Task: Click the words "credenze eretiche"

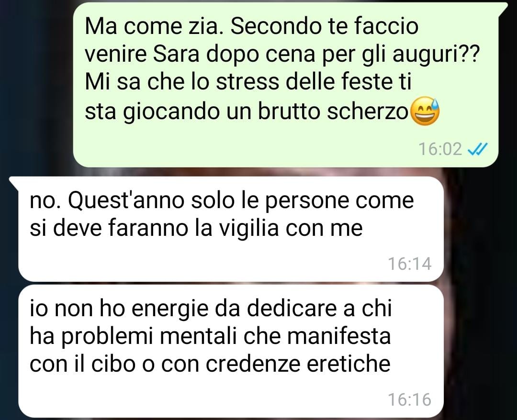Action: pos(298,364)
